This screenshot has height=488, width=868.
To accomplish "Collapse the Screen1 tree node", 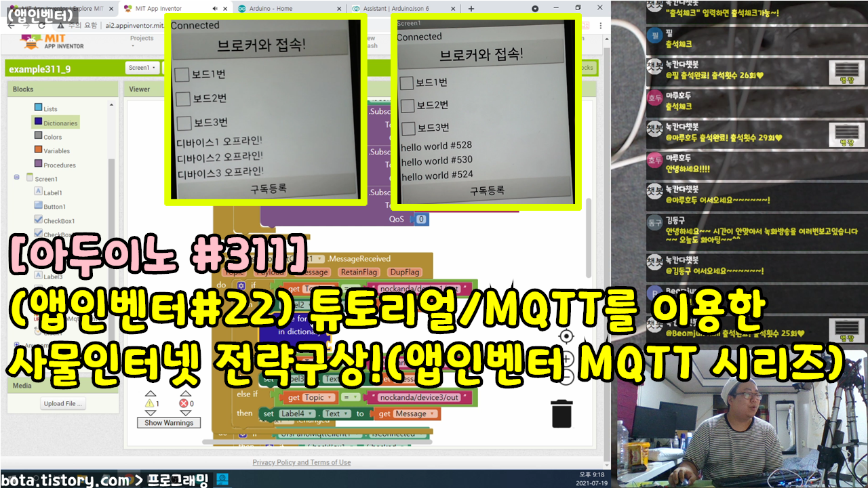I will [x=16, y=178].
